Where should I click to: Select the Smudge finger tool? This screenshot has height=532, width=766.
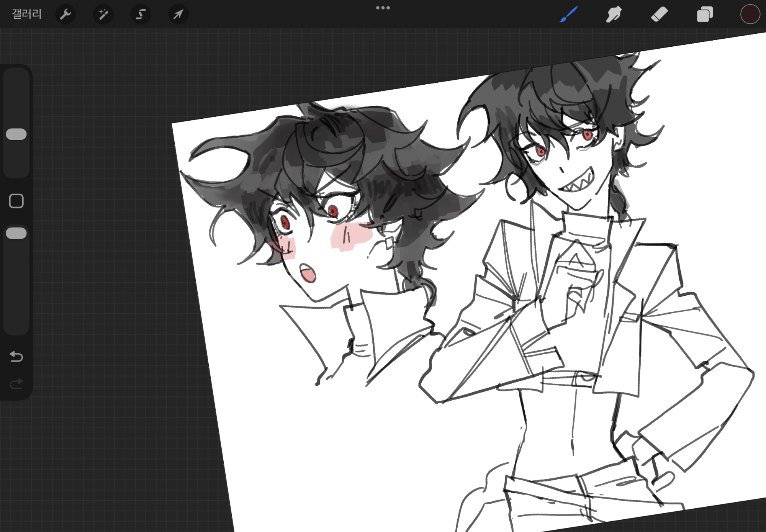tap(614, 15)
